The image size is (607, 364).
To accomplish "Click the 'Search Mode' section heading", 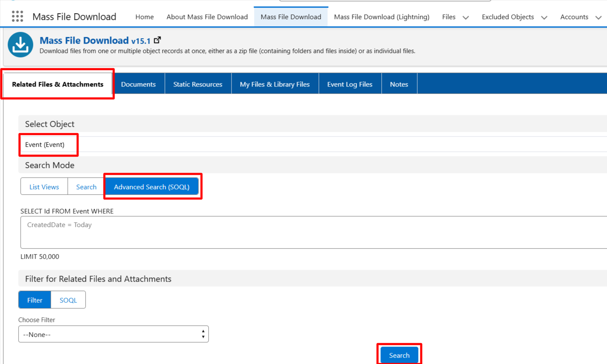I will (x=50, y=165).
